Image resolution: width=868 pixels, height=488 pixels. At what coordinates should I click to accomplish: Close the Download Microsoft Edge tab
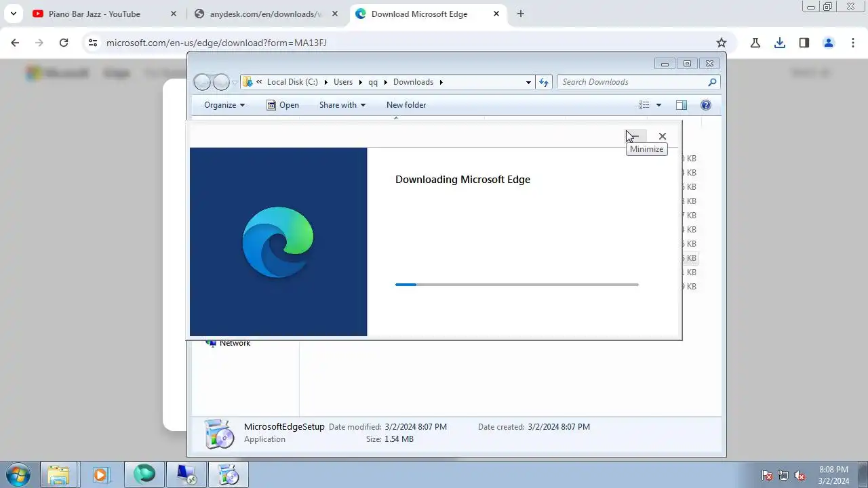coord(496,14)
